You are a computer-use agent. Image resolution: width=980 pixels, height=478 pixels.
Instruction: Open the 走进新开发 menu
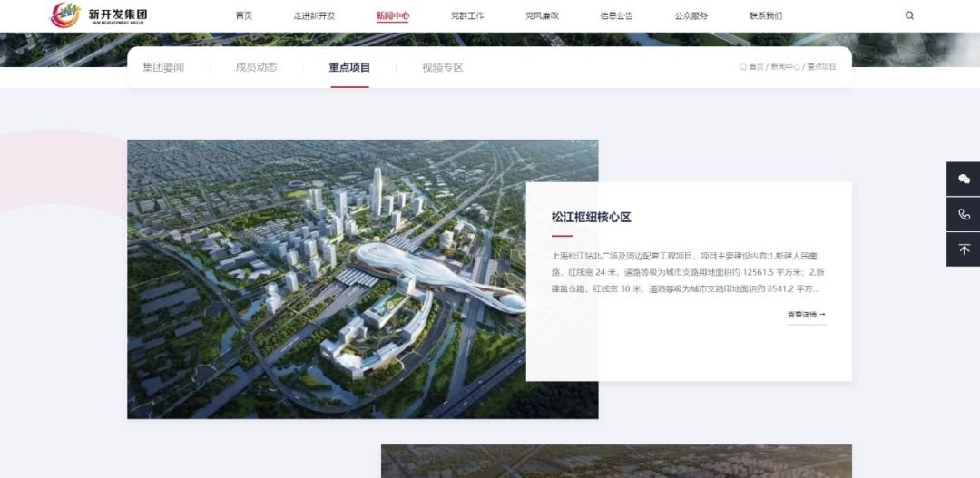tap(314, 16)
